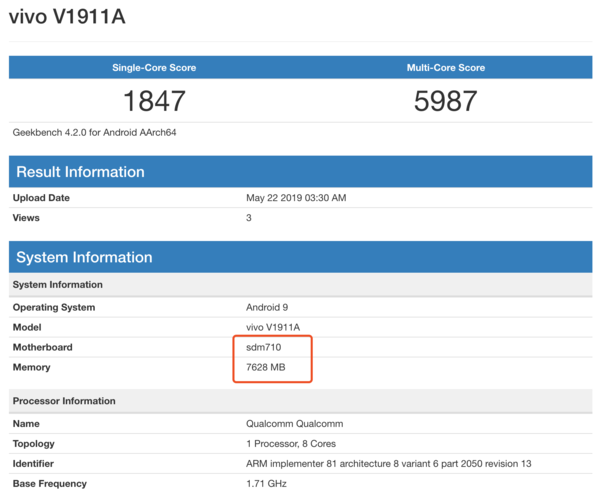Click the Base Frequency label
The height and width of the screenshot is (502, 600).
click(x=50, y=484)
